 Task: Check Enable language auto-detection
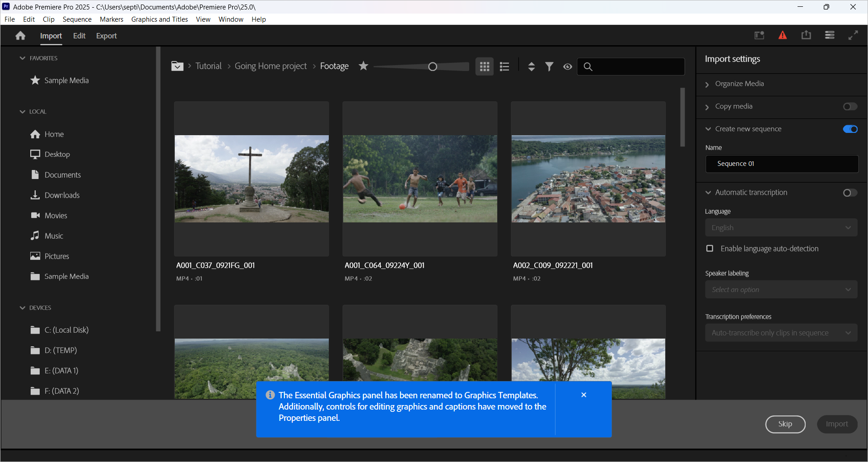pyautogui.click(x=709, y=248)
